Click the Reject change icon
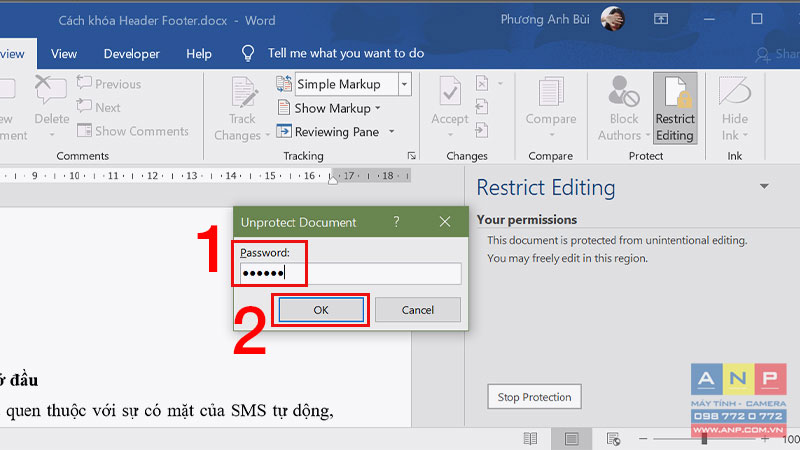 [482, 83]
